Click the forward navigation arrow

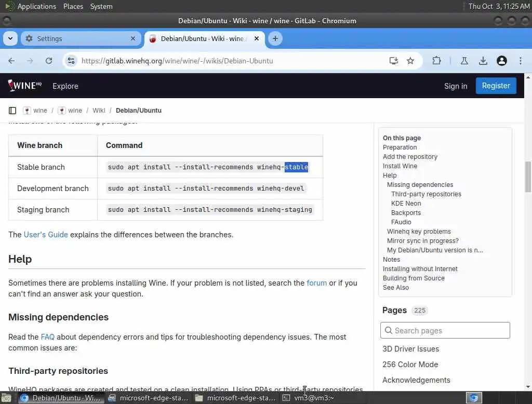[30, 61]
